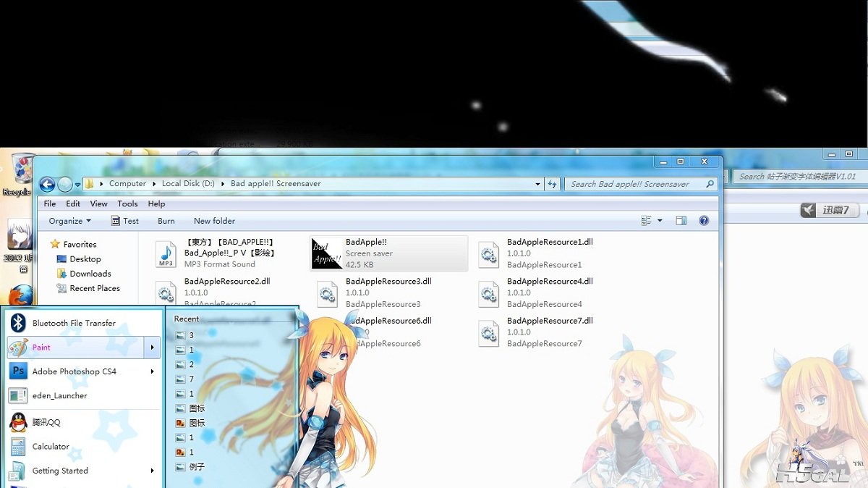Click the Test toolbar button
Screen dimensions: 868x488
pyautogui.click(x=124, y=221)
